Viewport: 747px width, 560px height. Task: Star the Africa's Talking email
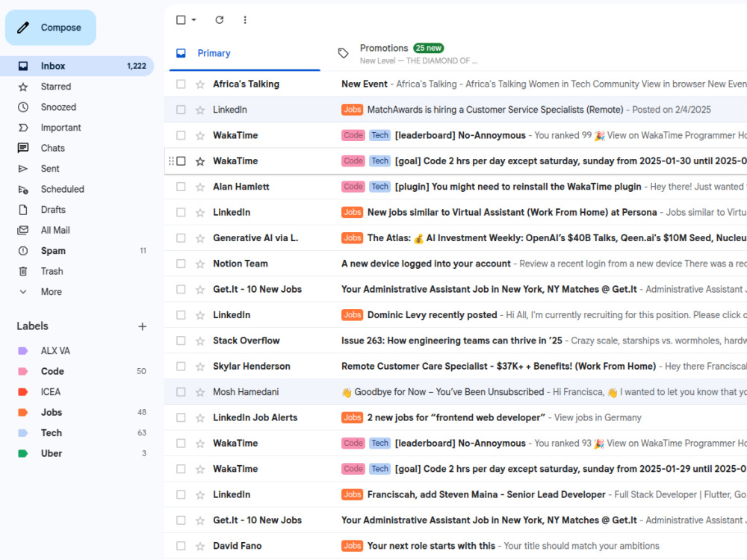coord(200,85)
